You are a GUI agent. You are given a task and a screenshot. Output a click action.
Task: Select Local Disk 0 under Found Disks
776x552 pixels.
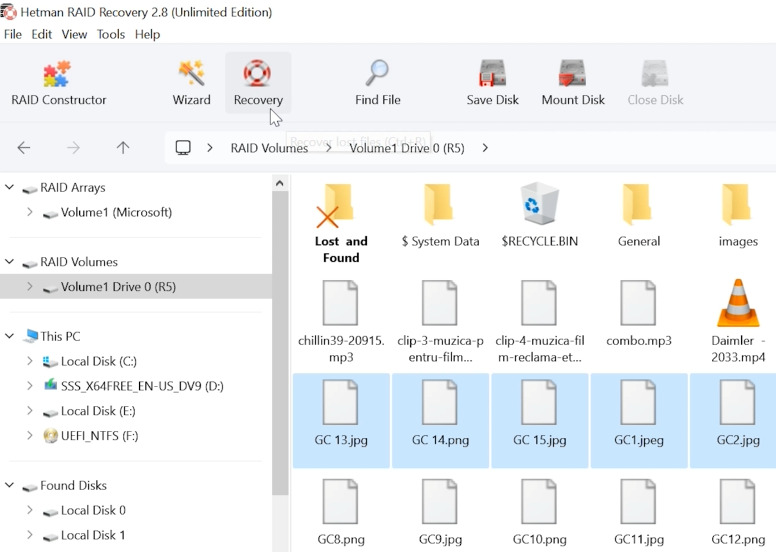coord(93,510)
